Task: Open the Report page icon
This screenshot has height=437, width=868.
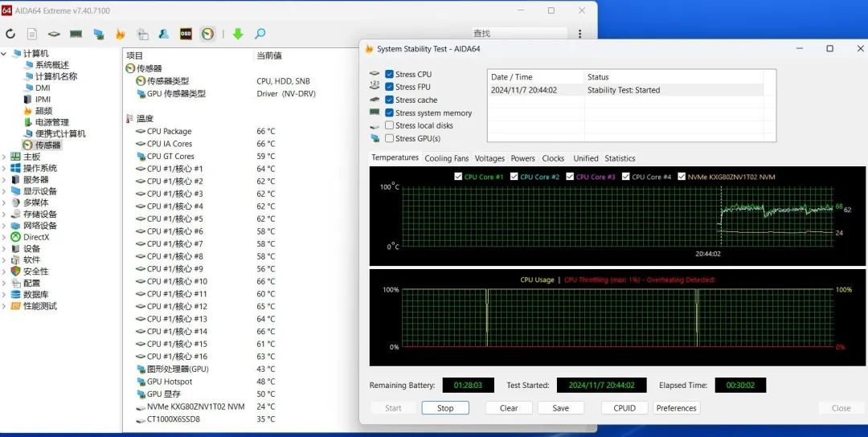Action: (32, 34)
